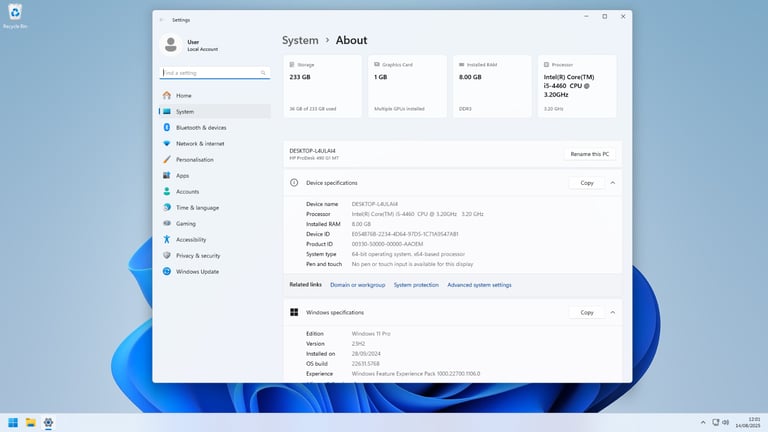Image resolution: width=768 pixels, height=432 pixels.
Task: Click the taskbar volume icon
Action: pyautogui.click(x=725, y=422)
